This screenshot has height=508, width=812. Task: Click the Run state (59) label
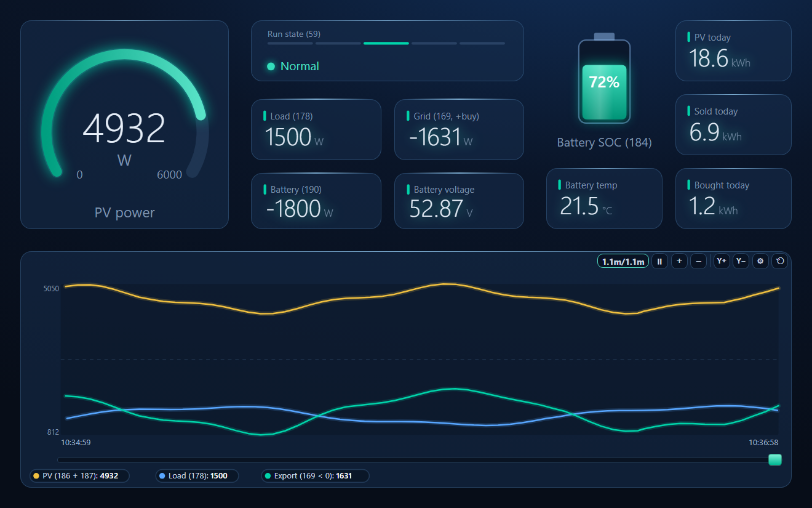point(294,34)
